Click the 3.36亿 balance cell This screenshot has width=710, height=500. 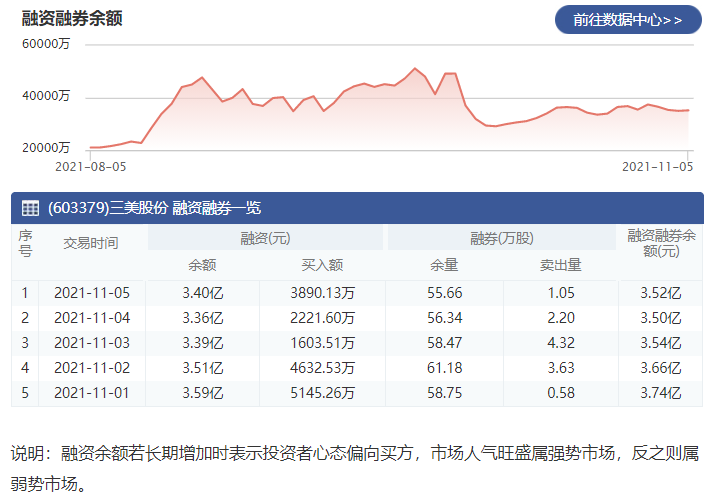203,318
